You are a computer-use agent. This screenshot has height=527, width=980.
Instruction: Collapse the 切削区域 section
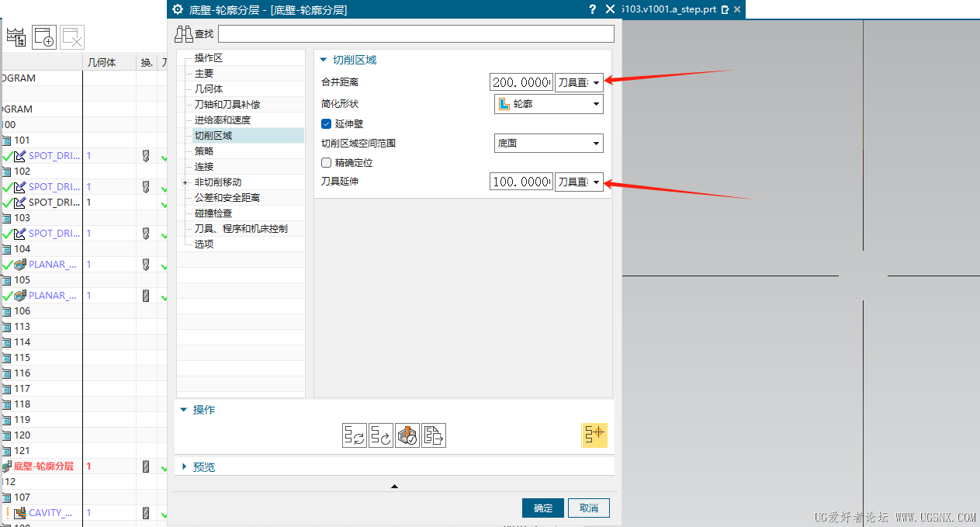point(324,60)
